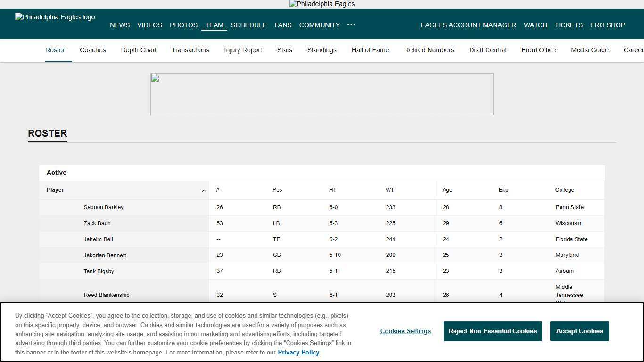Open the Privacy Policy link
This screenshot has width=644, height=362.
pyautogui.click(x=298, y=352)
